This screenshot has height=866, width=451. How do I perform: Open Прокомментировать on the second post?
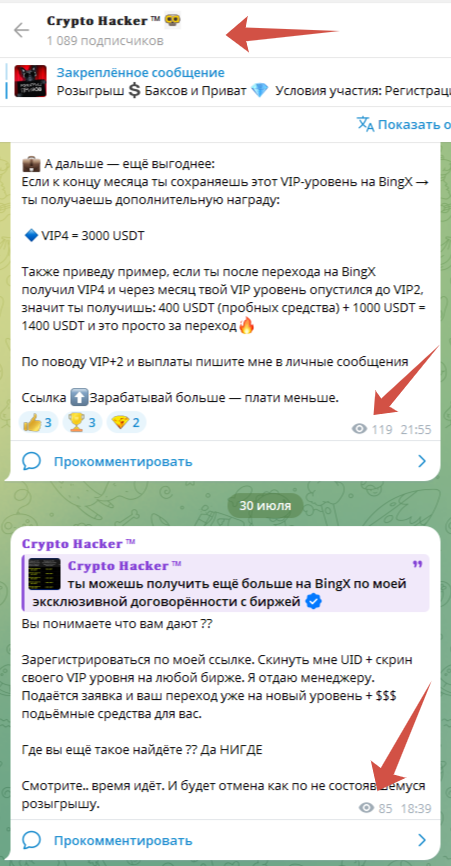coord(123,841)
